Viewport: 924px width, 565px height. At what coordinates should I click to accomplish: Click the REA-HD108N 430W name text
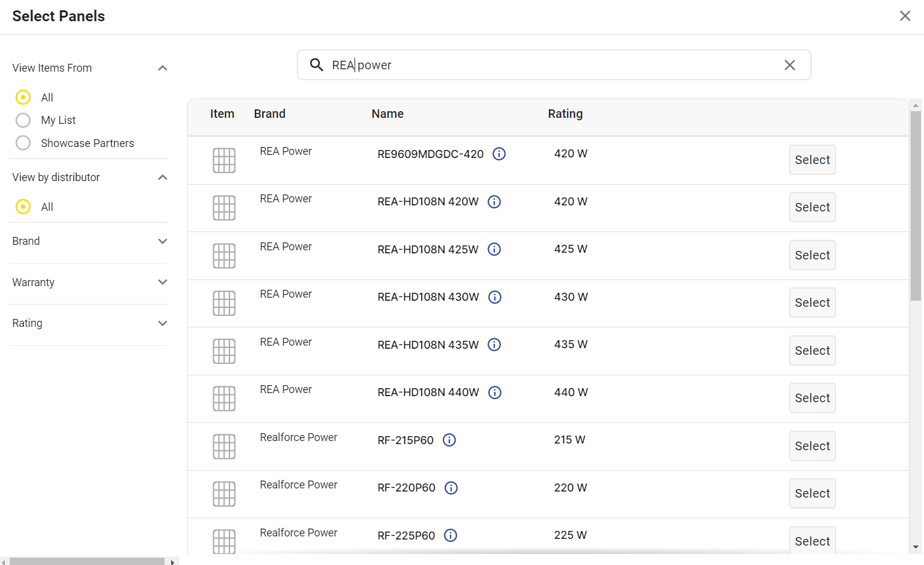click(x=428, y=297)
